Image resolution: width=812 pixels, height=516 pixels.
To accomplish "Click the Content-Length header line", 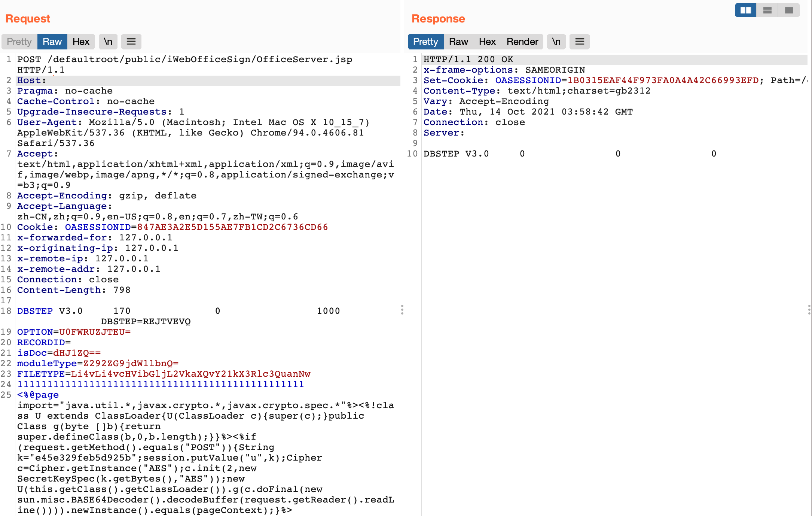I will [x=74, y=290].
